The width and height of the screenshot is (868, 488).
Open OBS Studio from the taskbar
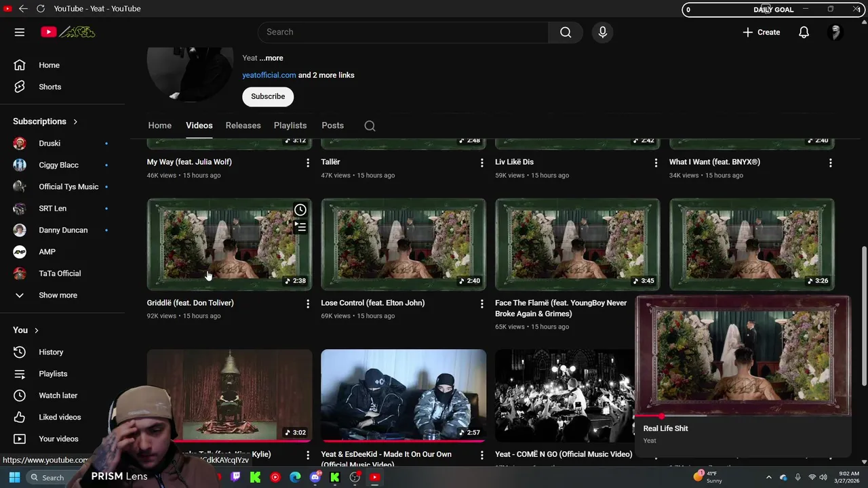[x=355, y=477]
